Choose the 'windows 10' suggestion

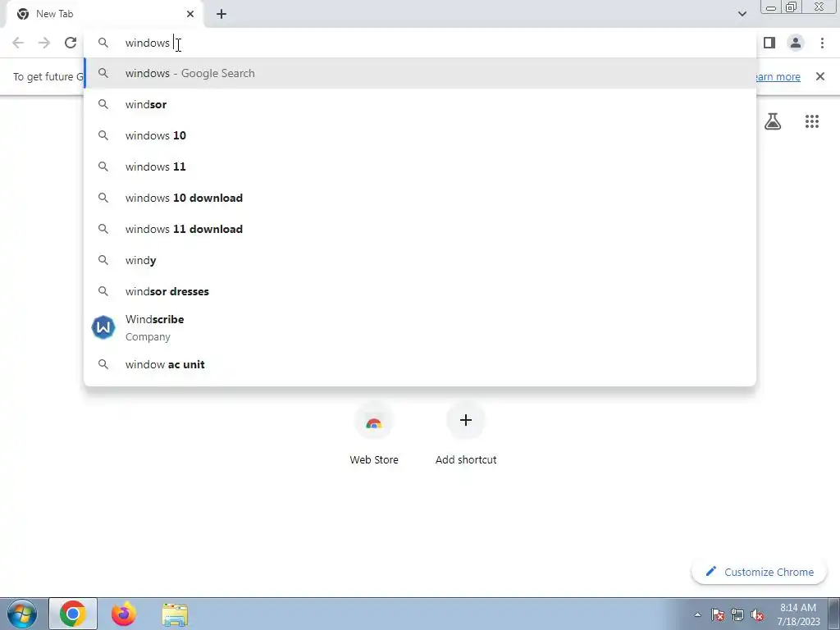[x=420, y=135]
